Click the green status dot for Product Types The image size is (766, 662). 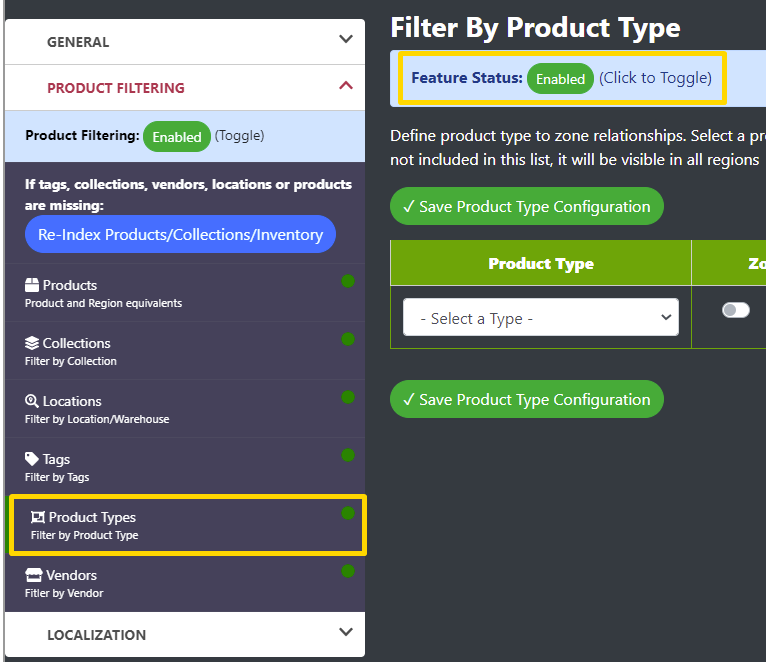coord(348,513)
